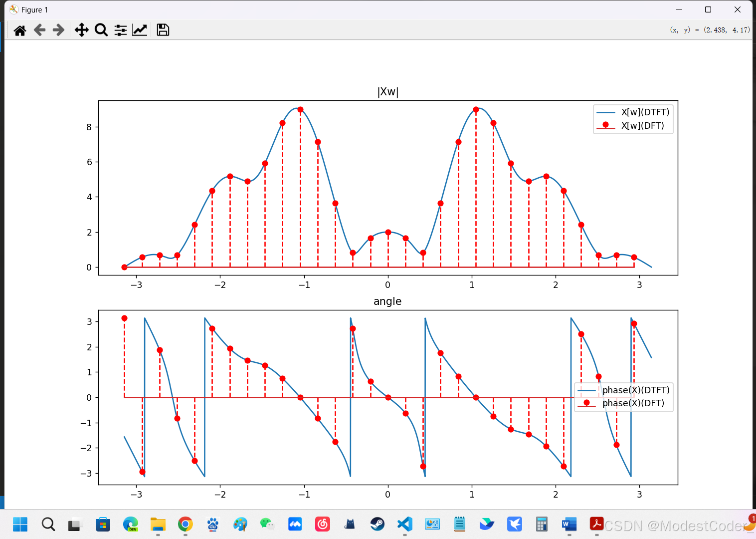Click the X[w](DTFT) legend entry

[x=633, y=112]
